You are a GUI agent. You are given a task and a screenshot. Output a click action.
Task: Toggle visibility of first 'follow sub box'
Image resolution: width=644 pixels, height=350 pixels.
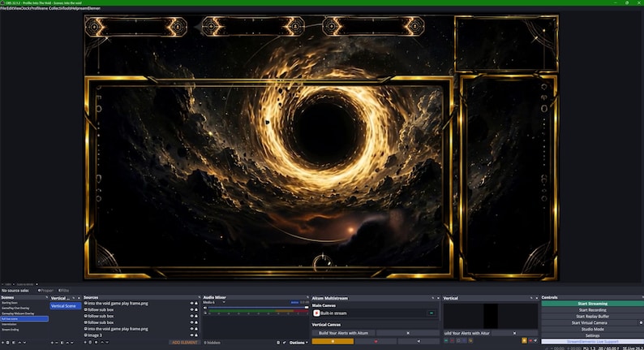(x=191, y=309)
